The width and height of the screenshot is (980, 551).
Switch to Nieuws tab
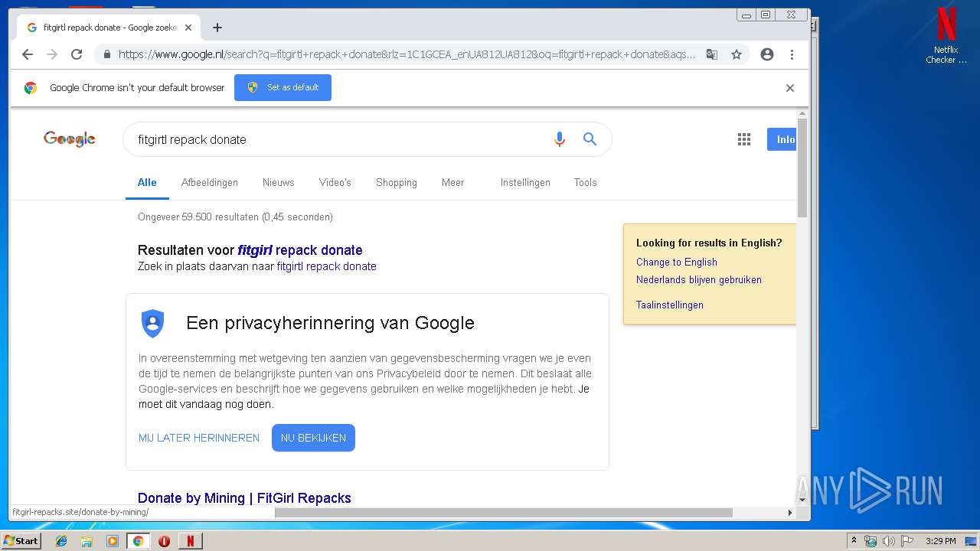coord(279,183)
